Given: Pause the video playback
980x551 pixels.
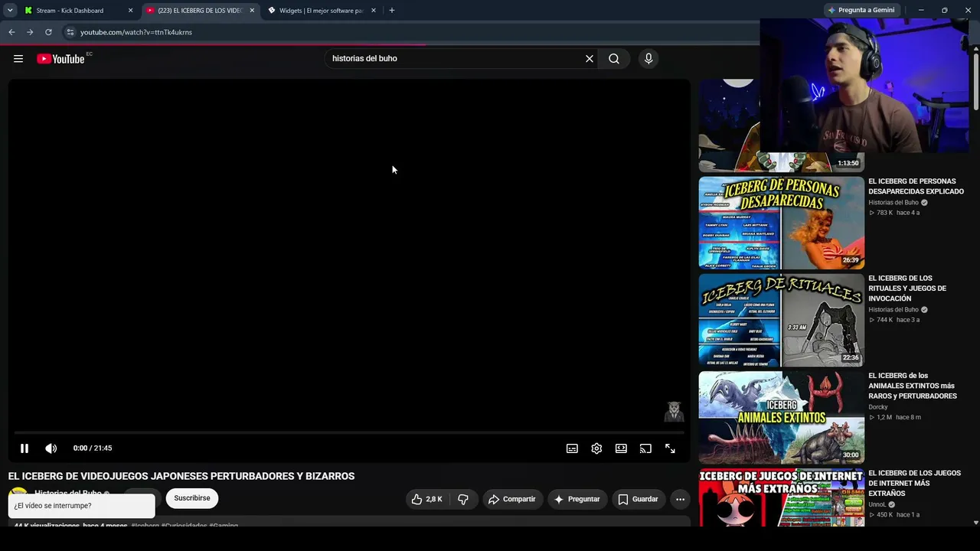Looking at the screenshot, I should tap(24, 448).
